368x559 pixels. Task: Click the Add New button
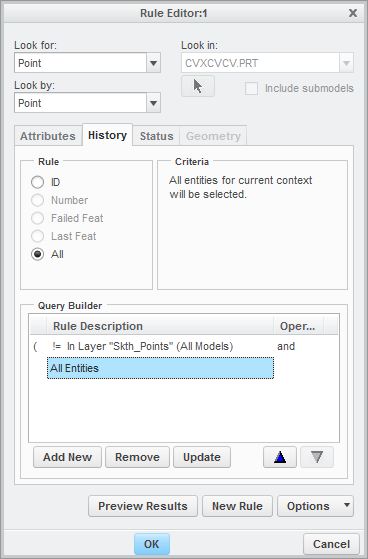click(x=67, y=457)
